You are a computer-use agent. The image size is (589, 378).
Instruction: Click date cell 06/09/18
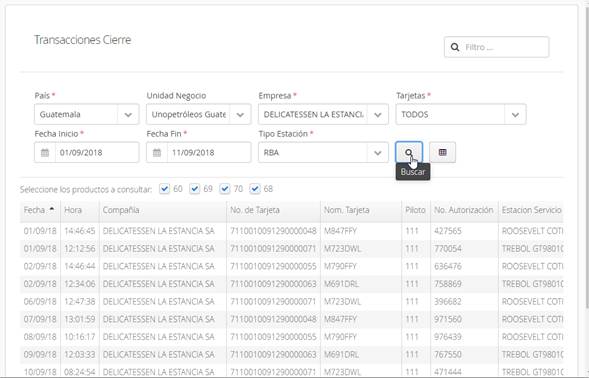40,301
